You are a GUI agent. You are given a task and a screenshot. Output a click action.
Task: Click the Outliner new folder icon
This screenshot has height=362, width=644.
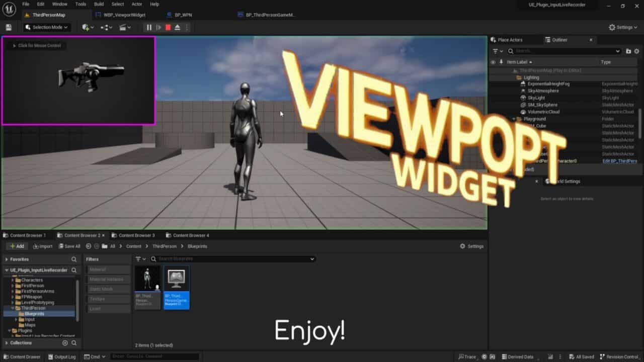(x=628, y=51)
